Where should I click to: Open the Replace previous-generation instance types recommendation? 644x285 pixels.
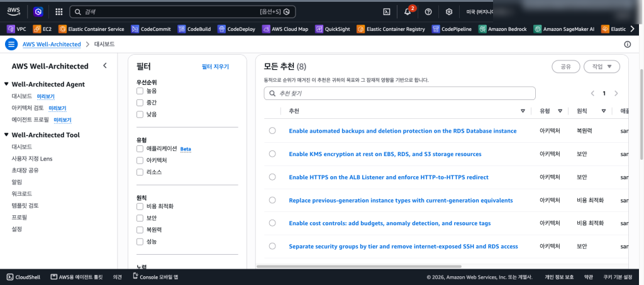pyautogui.click(x=401, y=201)
